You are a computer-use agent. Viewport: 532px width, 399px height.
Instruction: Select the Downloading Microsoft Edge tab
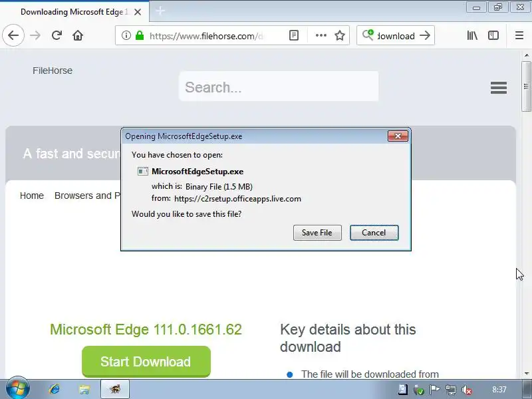tap(74, 12)
